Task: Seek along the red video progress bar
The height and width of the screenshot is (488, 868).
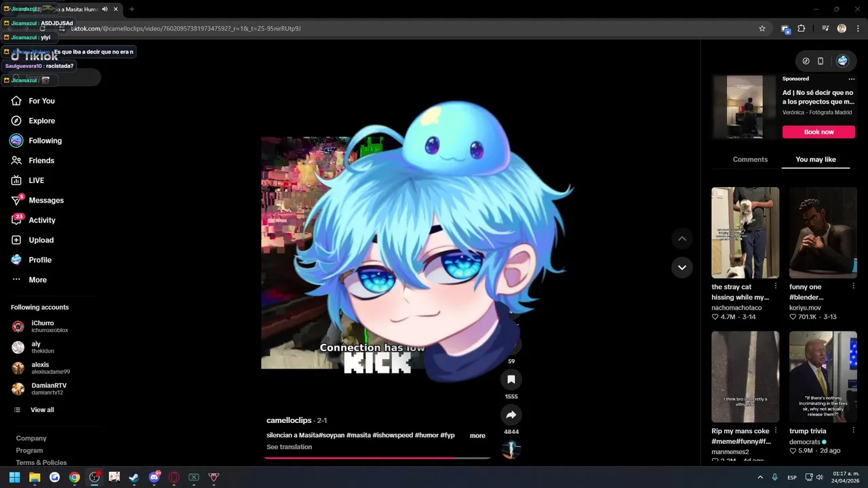Action: point(377,458)
